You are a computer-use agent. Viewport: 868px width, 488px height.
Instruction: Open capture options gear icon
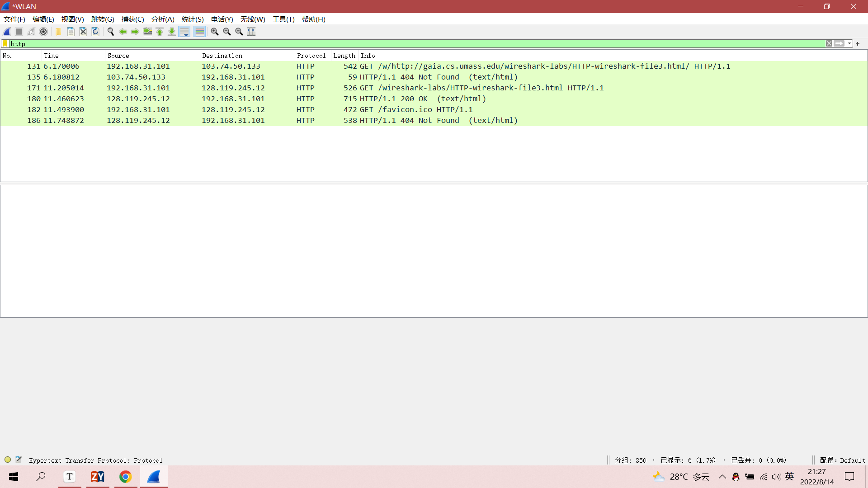pyautogui.click(x=43, y=32)
